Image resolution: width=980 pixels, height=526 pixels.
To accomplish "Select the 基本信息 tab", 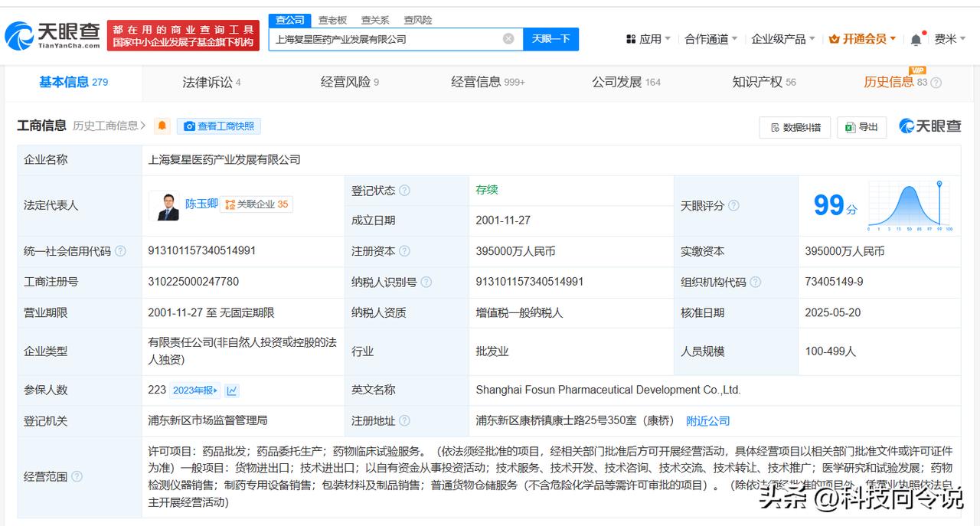I will click(73, 83).
